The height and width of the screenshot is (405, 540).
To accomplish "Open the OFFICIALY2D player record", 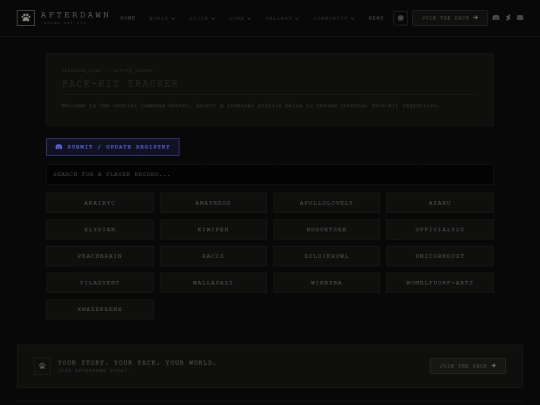I will click(440, 229).
